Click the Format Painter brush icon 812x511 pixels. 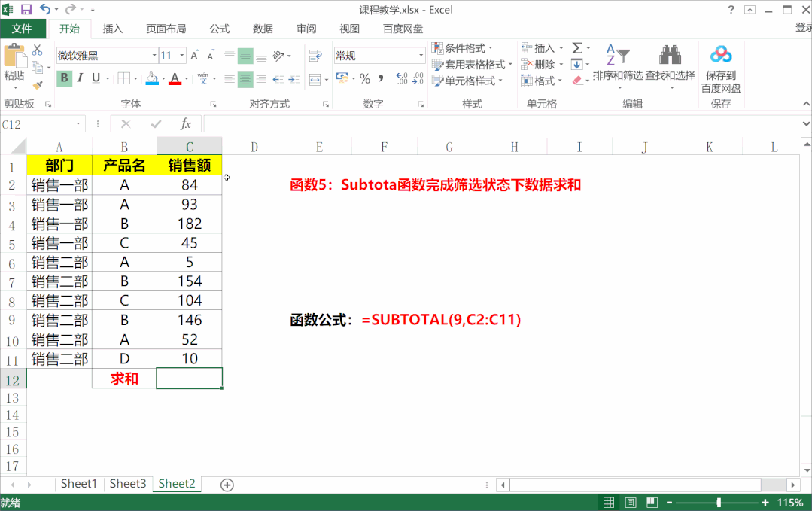(38, 84)
